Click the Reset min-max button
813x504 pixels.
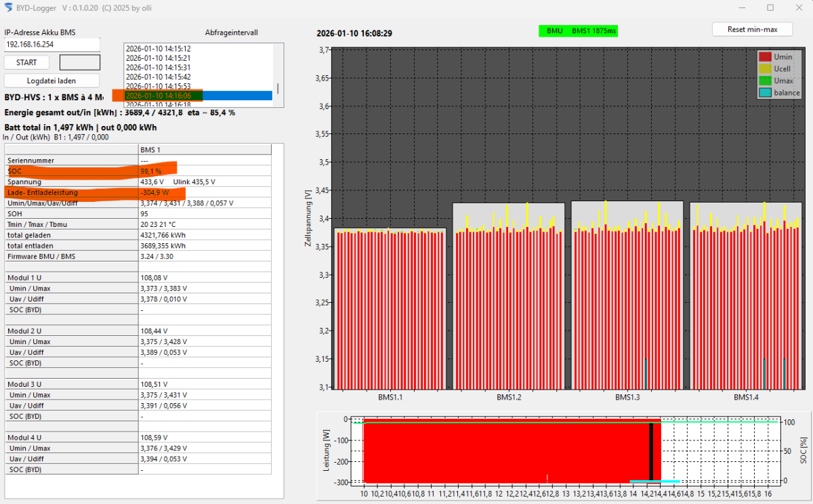[x=751, y=29]
